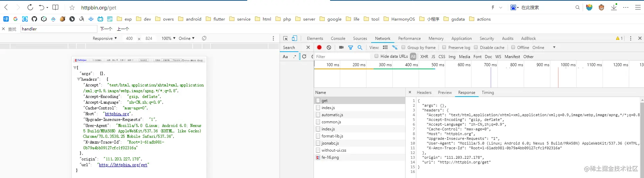Screen dimensions: 644x178
Task: Click the acorn bookmark icon
Action: (63, 19)
